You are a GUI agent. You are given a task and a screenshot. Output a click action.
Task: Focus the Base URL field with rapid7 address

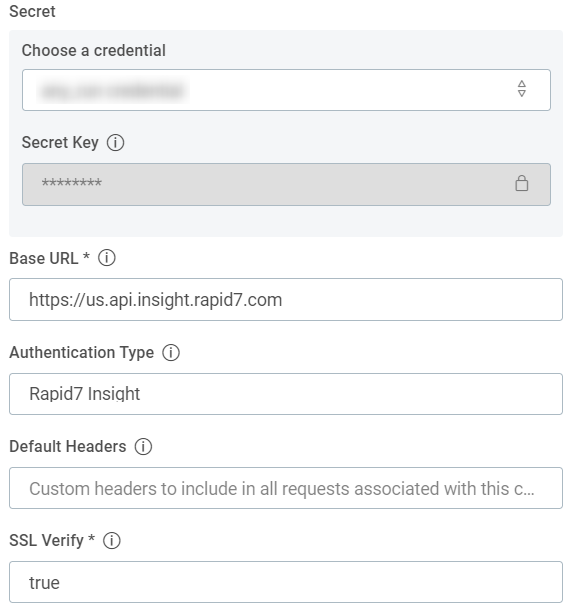point(286,300)
